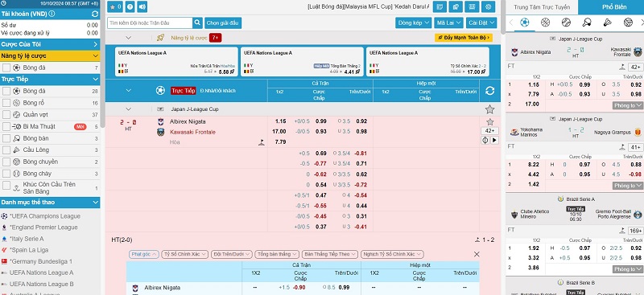
Task: Click the refresh odds icon in table header
Action: click(x=489, y=91)
